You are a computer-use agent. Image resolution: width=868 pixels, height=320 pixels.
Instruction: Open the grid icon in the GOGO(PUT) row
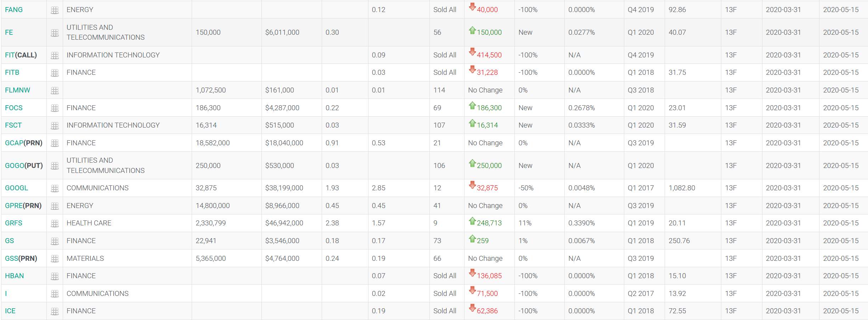(x=55, y=166)
